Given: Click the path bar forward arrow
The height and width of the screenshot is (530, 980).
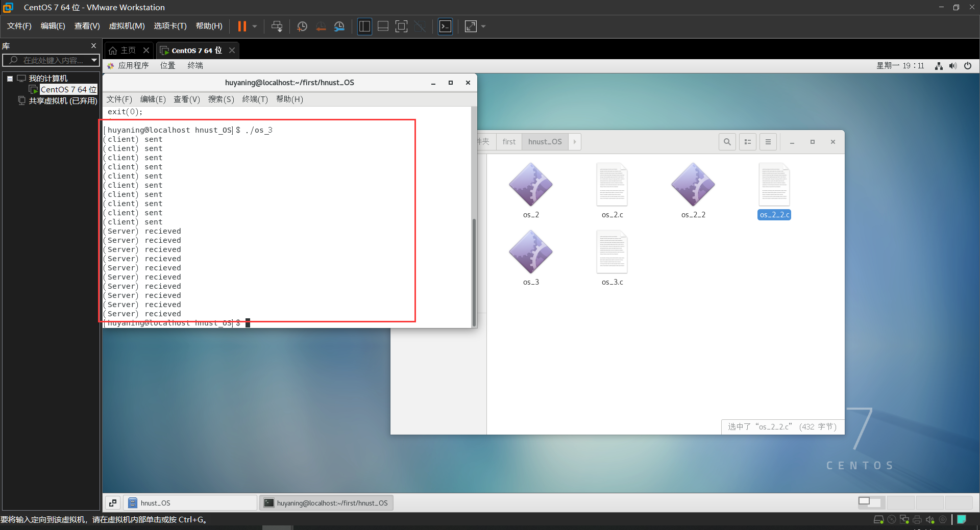Looking at the screenshot, I should [x=575, y=142].
